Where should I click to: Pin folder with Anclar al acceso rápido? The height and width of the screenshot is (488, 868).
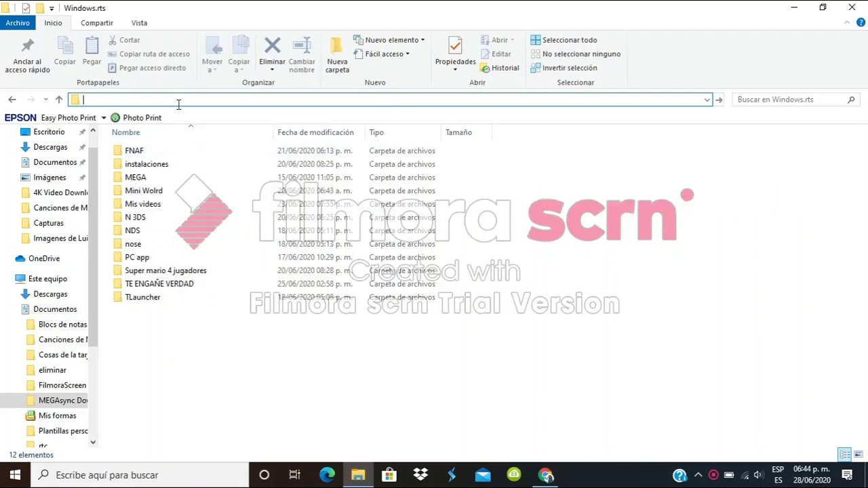point(27,56)
